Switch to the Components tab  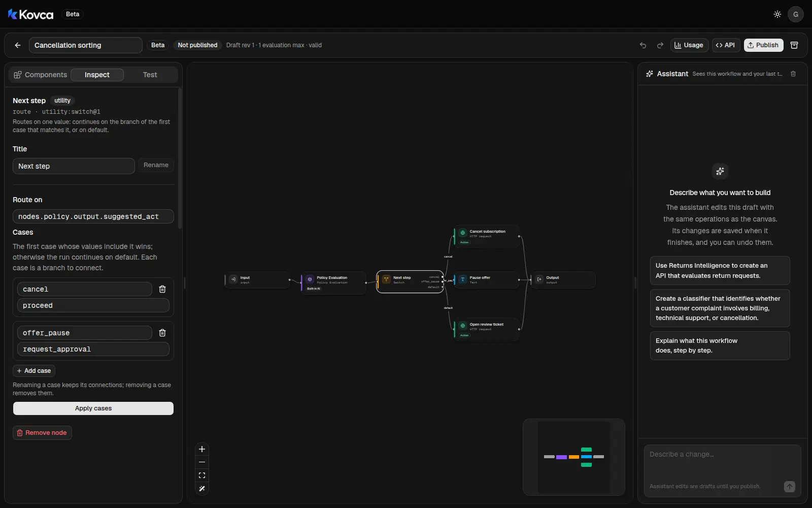pos(41,75)
